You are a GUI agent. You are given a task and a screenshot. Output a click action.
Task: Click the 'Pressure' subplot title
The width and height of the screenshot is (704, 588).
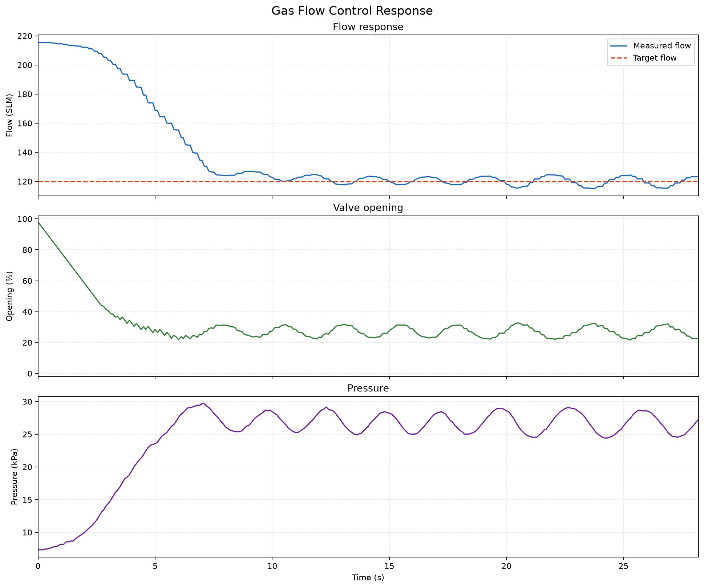tap(368, 388)
